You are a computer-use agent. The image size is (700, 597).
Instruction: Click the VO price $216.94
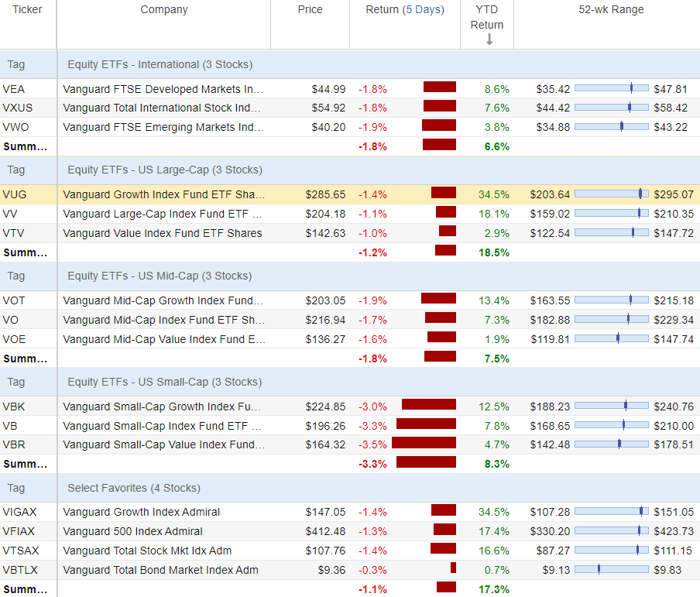pyautogui.click(x=325, y=320)
